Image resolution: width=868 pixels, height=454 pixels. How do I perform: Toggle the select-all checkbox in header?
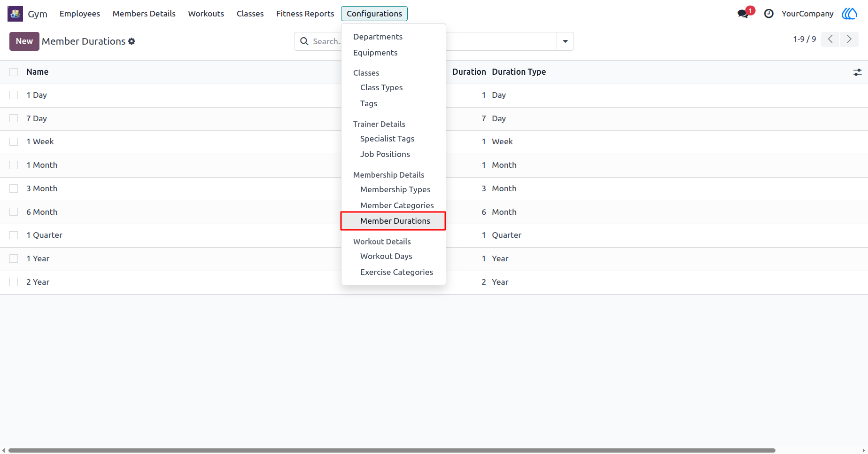(14, 72)
